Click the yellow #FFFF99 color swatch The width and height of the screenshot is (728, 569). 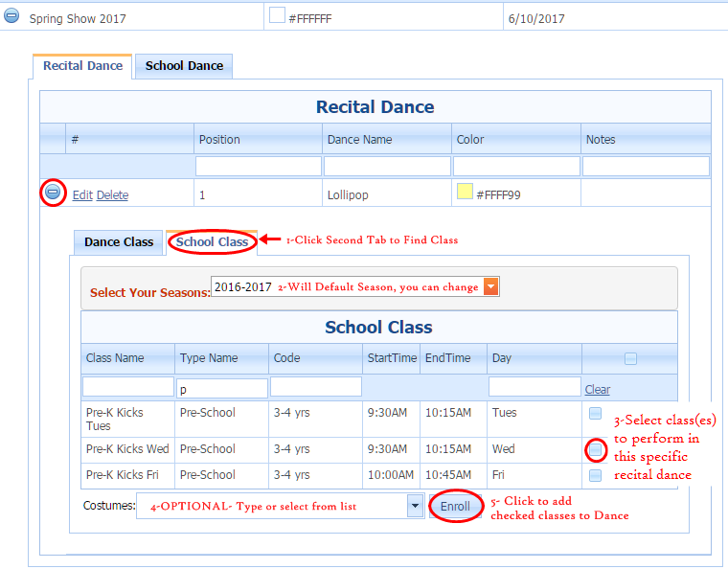(465, 192)
